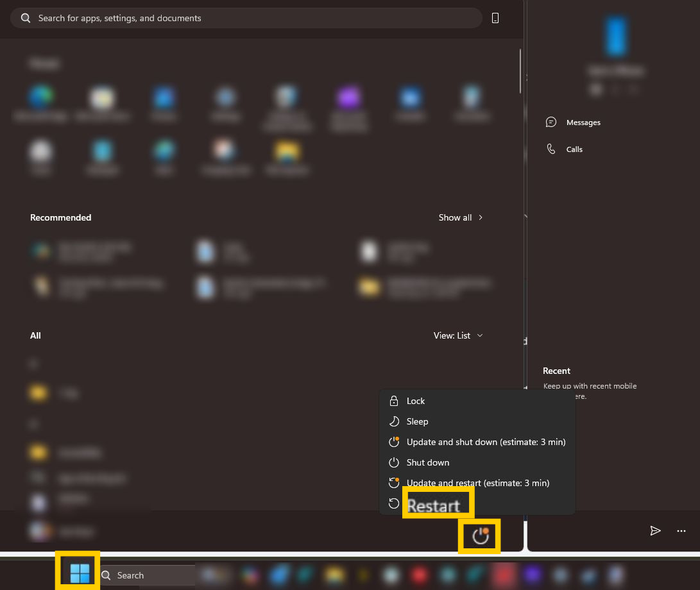
Task: Choose Update and restart option
Action: click(477, 483)
